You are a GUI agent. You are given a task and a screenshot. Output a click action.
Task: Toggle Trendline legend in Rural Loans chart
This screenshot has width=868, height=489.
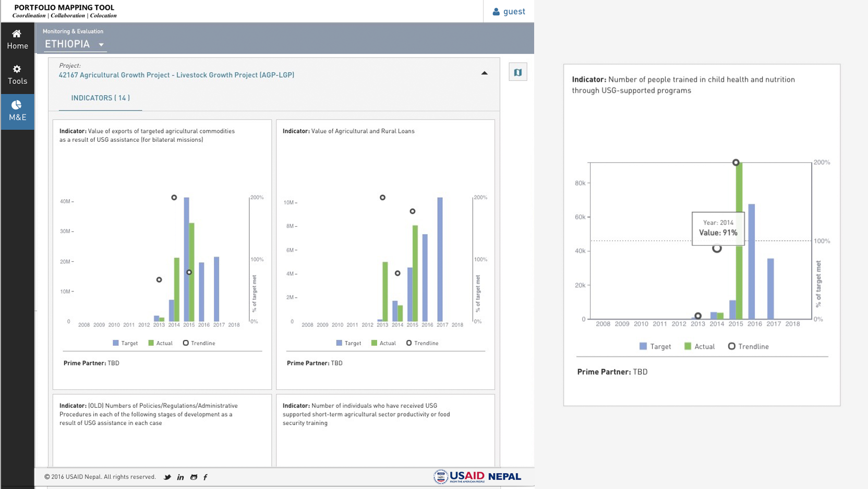point(422,343)
